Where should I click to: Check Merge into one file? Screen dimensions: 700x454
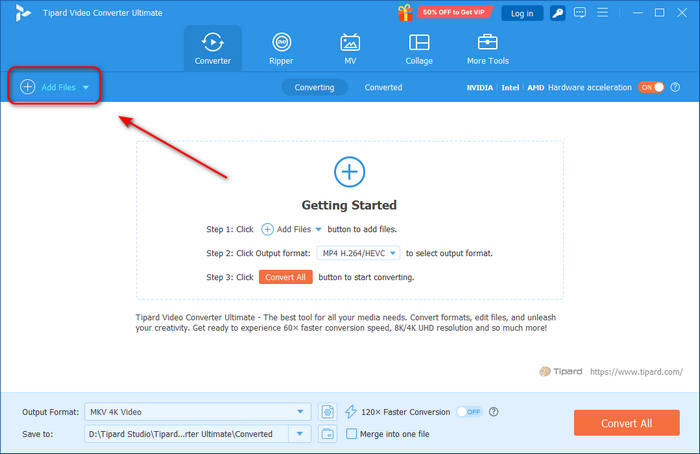click(x=351, y=433)
